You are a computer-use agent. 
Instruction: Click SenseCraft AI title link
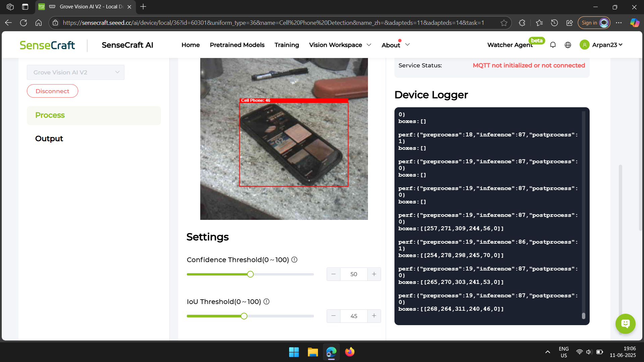pos(127,45)
